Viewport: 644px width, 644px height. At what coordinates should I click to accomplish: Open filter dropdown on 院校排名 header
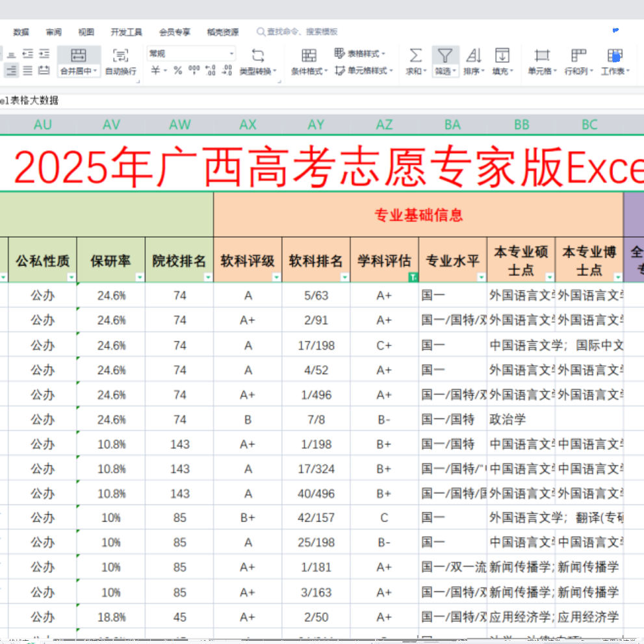(208, 277)
